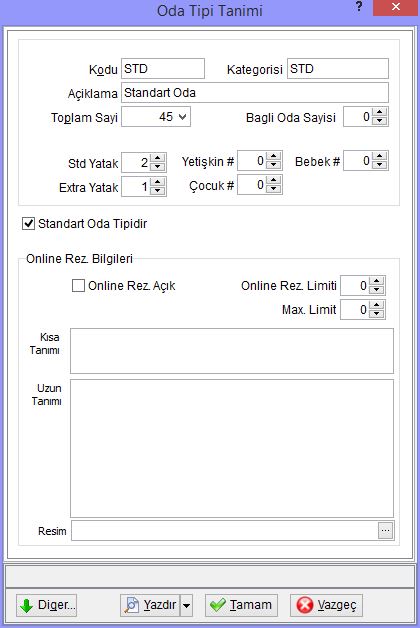Increase Yetişkin # with the up arrow

click(x=274, y=156)
